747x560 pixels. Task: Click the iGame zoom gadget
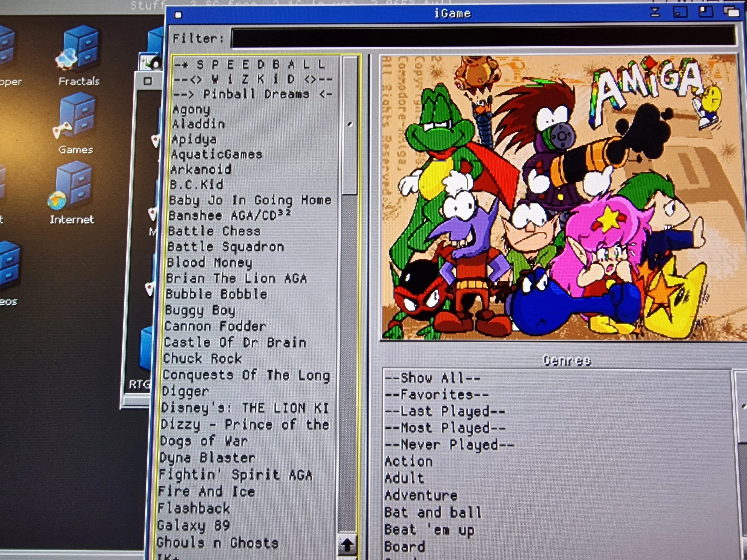click(706, 12)
